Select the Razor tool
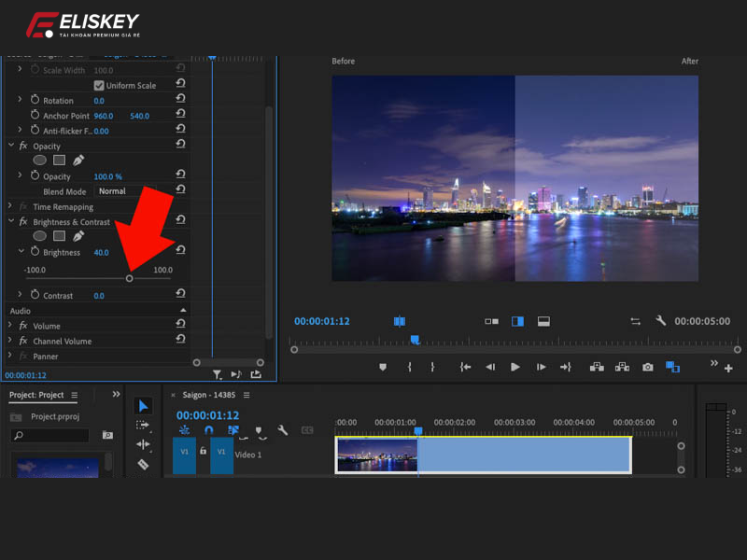The width and height of the screenshot is (747, 560). (x=142, y=463)
